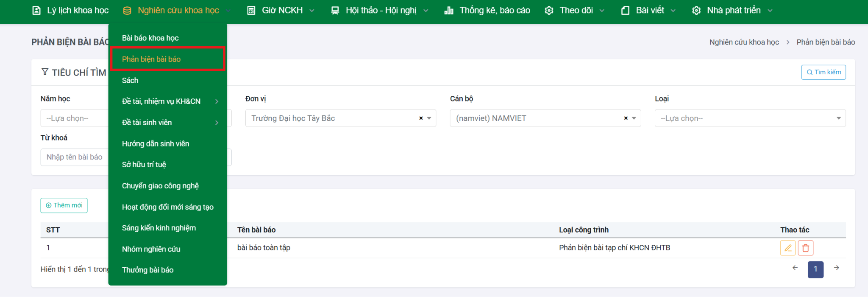Click the Phản biện bài tạp chí KHCN ĐHTB cell
Viewport: 868px width, 297px height.
(615, 248)
